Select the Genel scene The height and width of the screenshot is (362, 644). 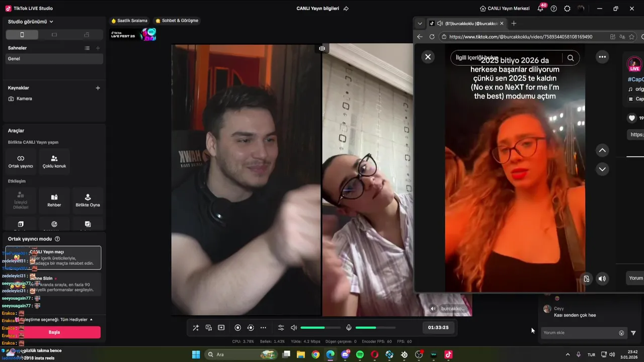pos(54,59)
